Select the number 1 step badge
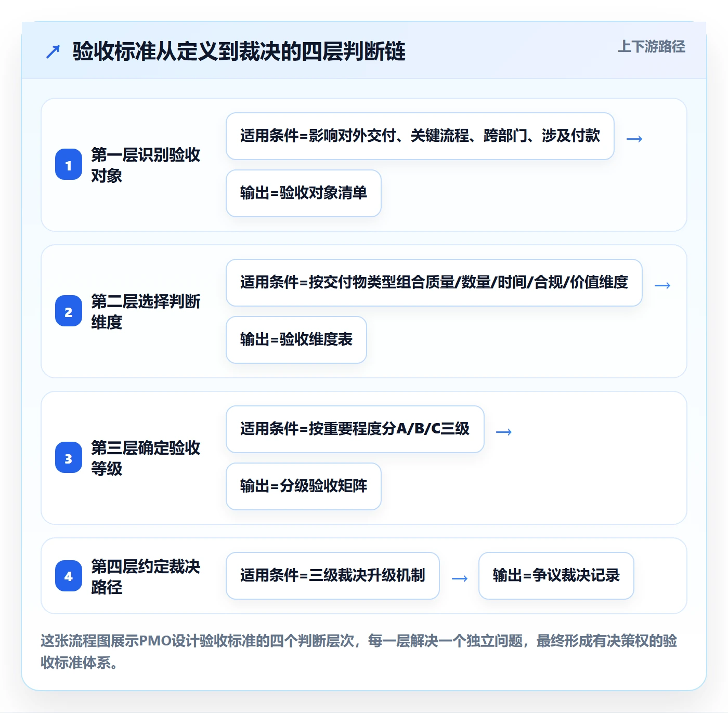Image resolution: width=728 pixels, height=713 pixels. coord(69,165)
